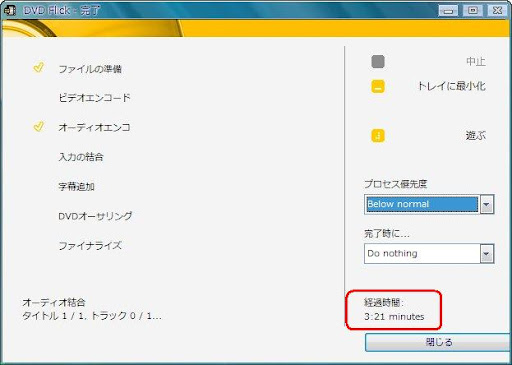Click the 閉じる button
This screenshot has height=365, width=512.
coord(438,342)
